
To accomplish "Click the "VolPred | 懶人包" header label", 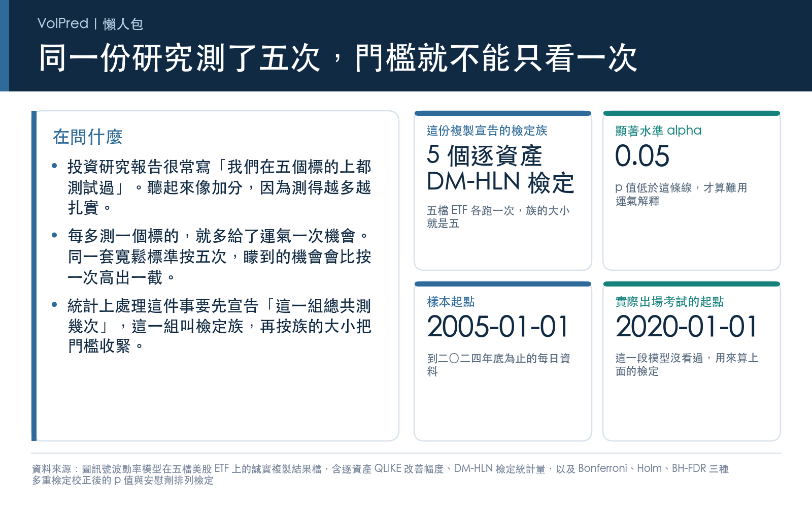I will 90,23.
